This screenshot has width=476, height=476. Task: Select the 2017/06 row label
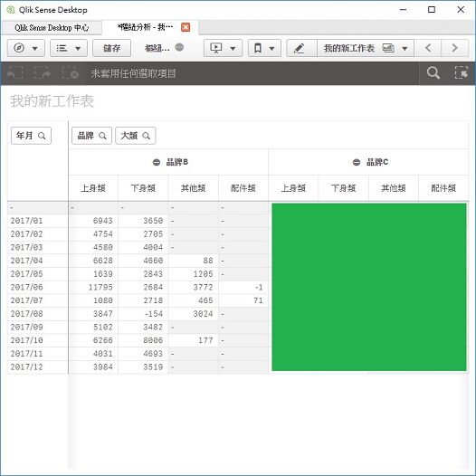point(27,287)
